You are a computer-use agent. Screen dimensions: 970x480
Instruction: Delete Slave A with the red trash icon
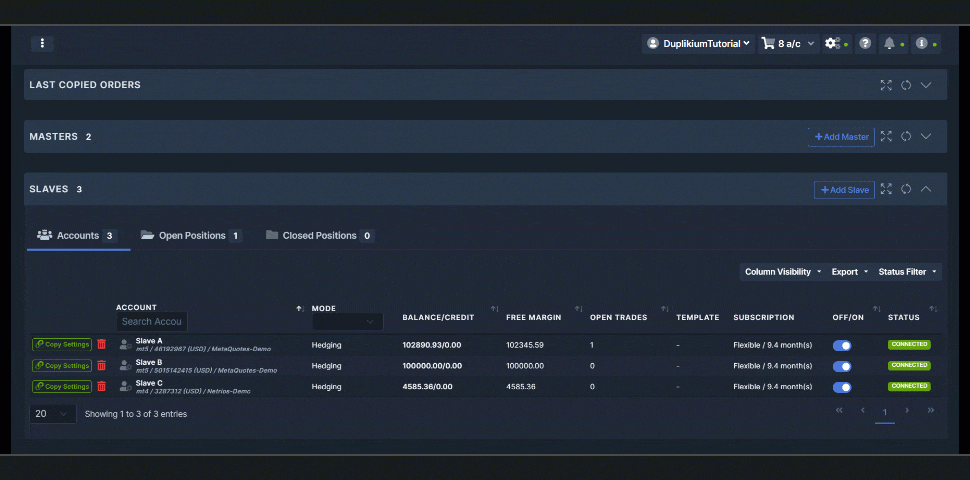pos(101,344)
